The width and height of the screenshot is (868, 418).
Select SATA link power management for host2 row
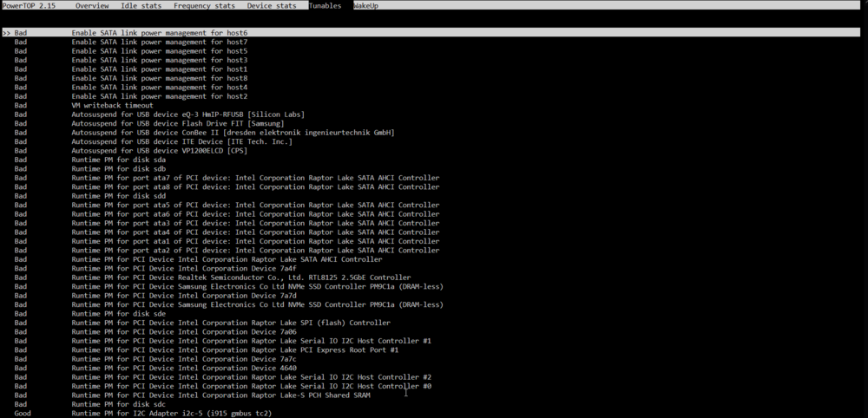(131, 96)
